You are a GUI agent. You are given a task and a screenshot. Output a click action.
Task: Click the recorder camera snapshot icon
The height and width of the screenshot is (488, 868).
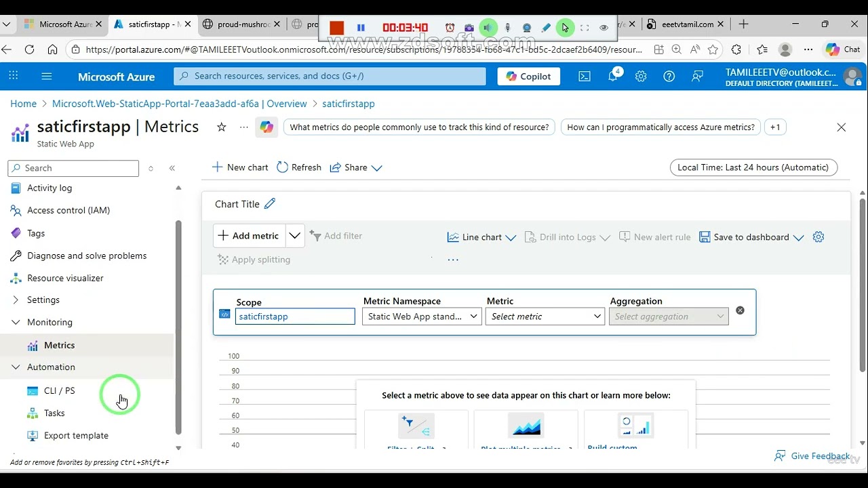[x=469, y=28]
